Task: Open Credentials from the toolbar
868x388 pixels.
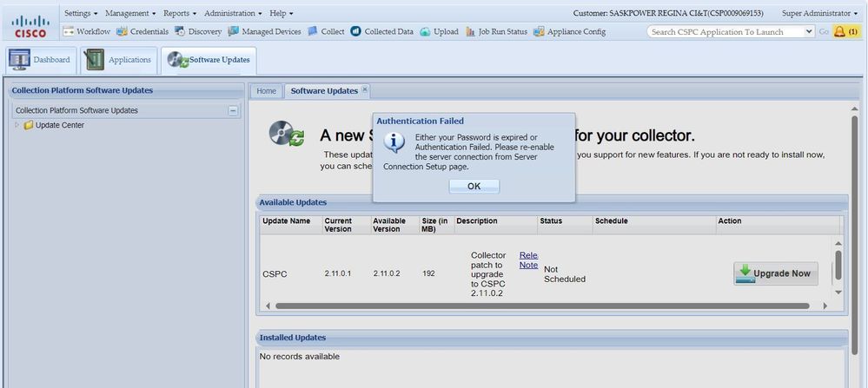Action: [142, 31]
